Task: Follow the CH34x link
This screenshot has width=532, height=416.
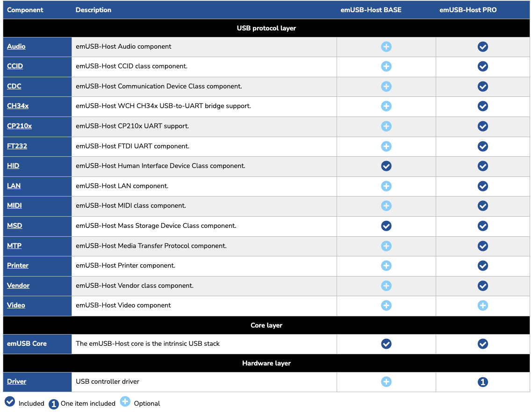Action: pyautogui.click(x=18, y=106)
